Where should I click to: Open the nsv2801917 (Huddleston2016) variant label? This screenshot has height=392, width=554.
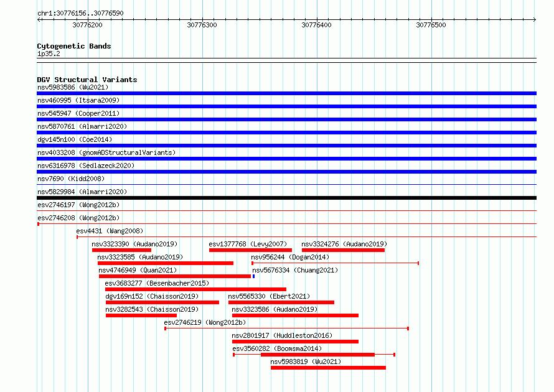pos(283,335)
